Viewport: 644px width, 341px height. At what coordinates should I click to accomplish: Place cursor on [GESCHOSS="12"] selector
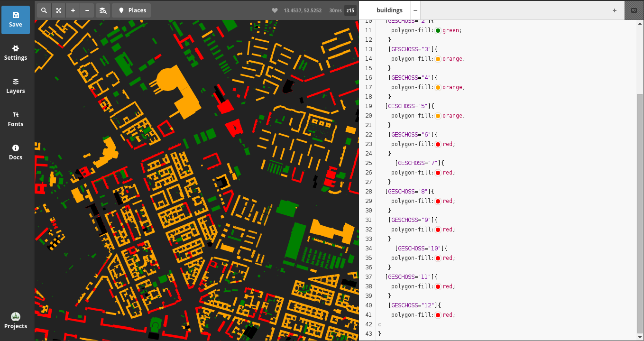[413, 305]
